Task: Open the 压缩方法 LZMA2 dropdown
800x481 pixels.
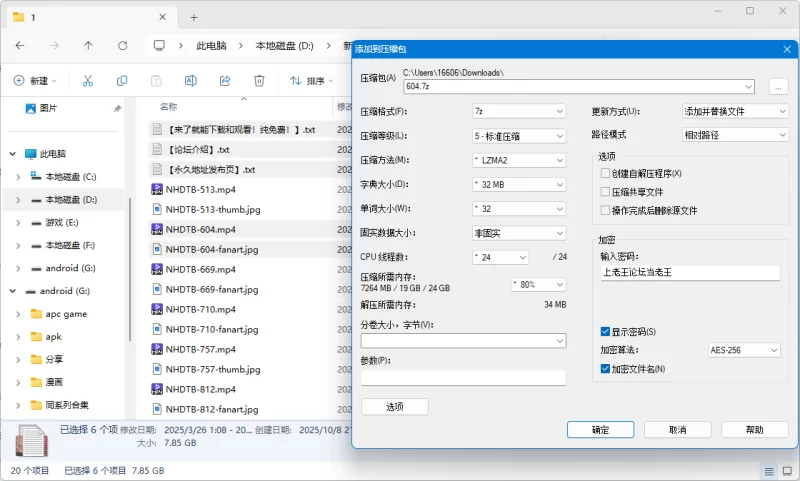Action: click(519, 160)
